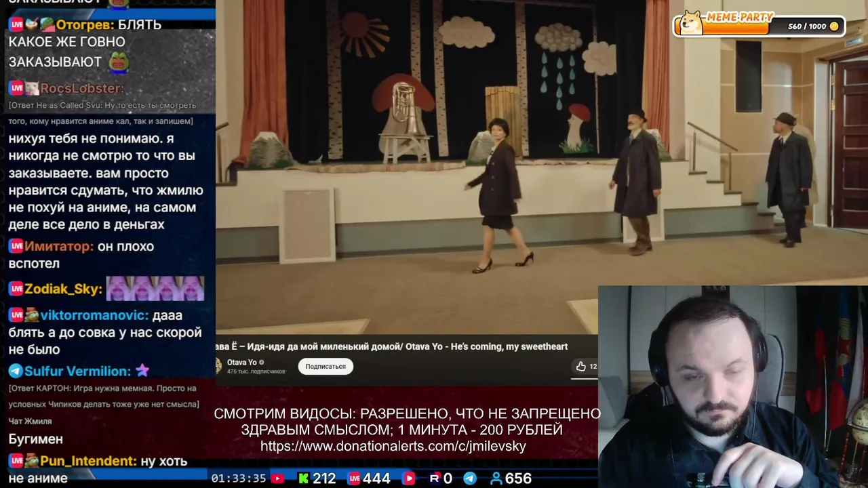This screenshot has width=868, height=488.
Task: Click the username Отогрев in chat
Action: pos(85,24)
